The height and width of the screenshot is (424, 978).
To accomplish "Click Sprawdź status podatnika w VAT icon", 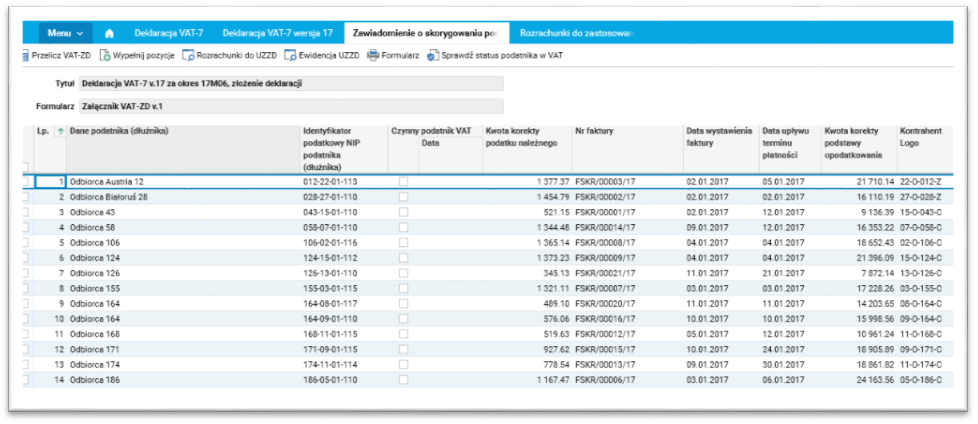I will tap(433, 55).
